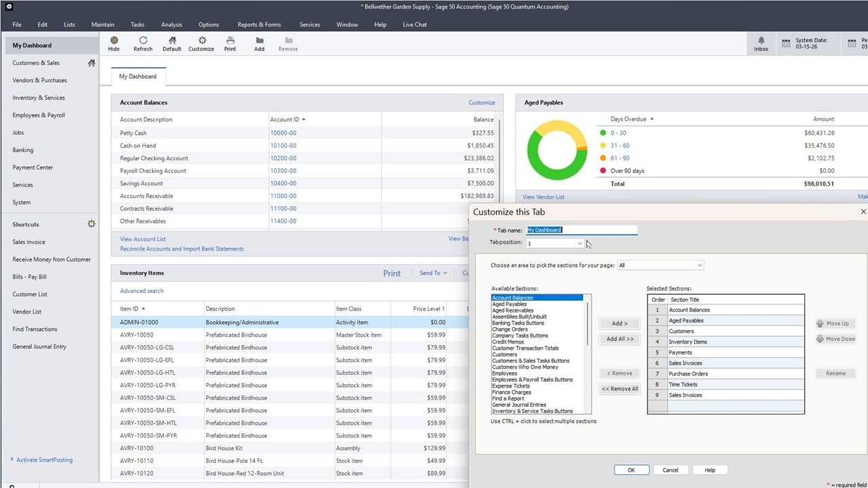Click the < Remove button

click(x=620, y=373)
